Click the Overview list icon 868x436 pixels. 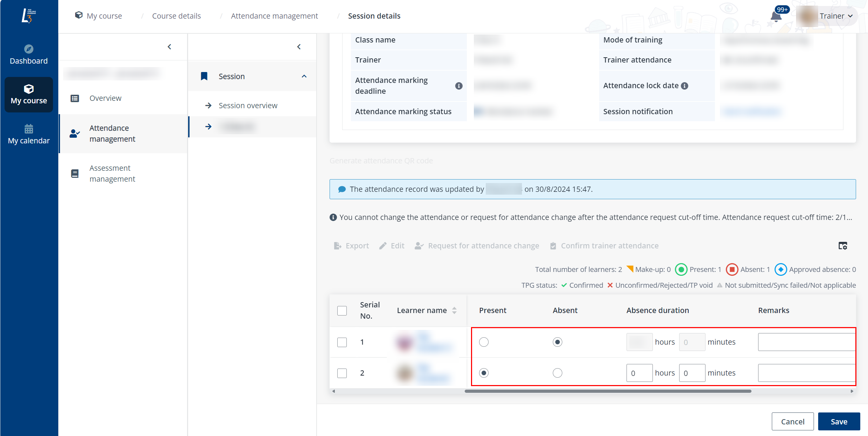[x=75, y=98]
